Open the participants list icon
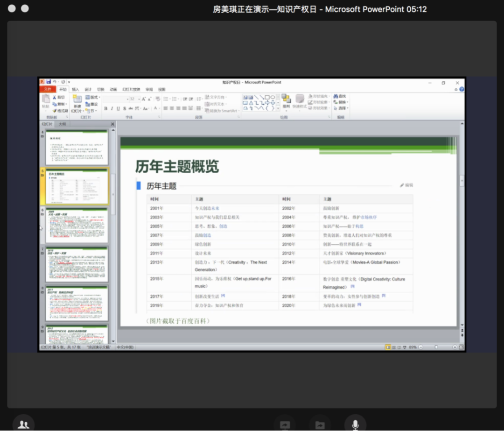This screenshot has height=431, width=504. [23, 424]
